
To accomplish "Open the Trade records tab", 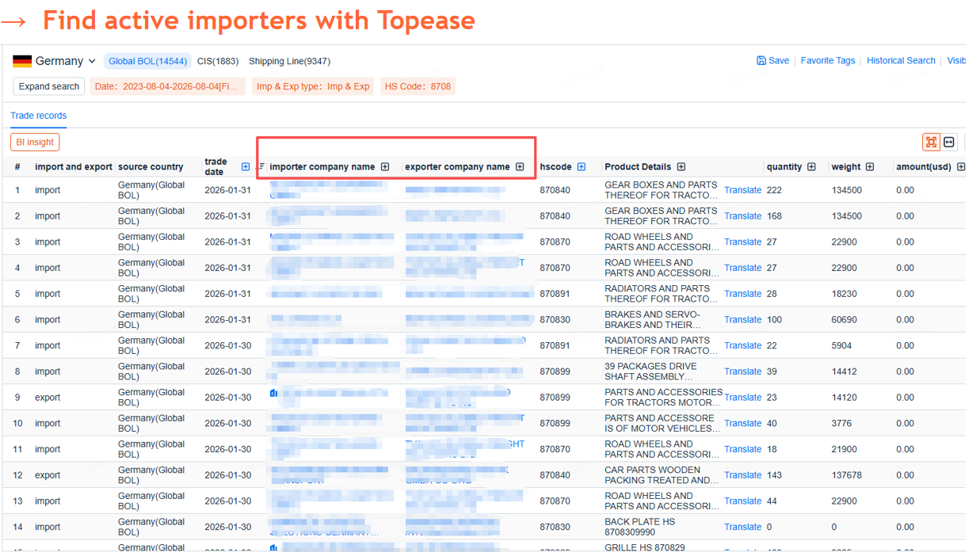I will click(x=38, y=116).
